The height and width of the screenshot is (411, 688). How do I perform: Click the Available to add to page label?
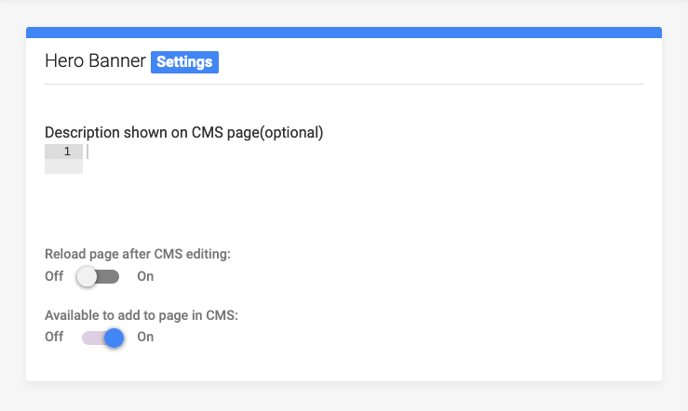(141, 315)
